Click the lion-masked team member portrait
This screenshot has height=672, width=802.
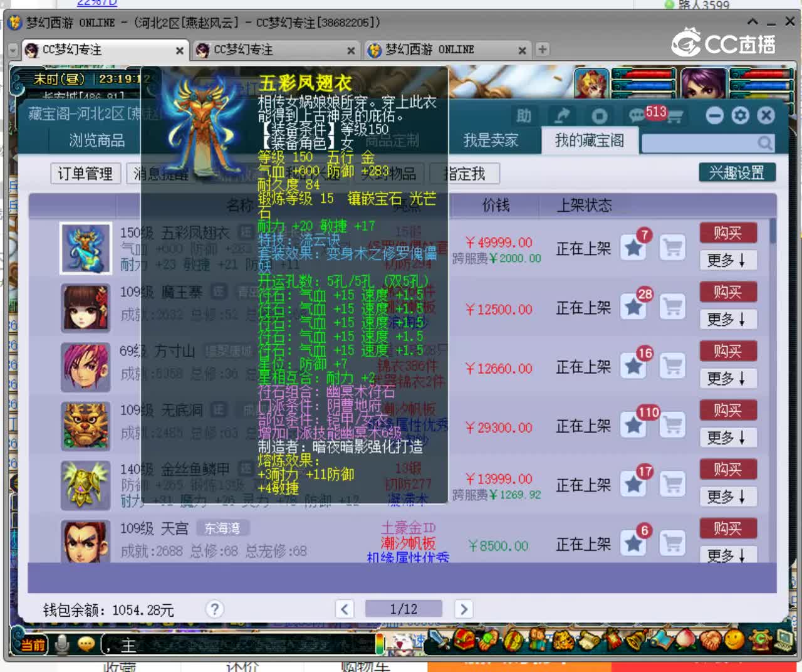(592, 83)
